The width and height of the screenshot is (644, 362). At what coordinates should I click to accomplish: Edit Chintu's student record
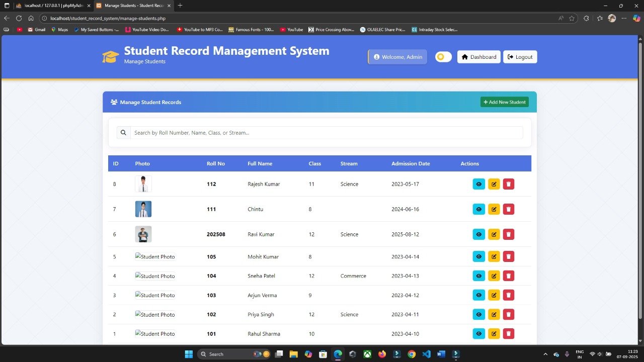494,209
